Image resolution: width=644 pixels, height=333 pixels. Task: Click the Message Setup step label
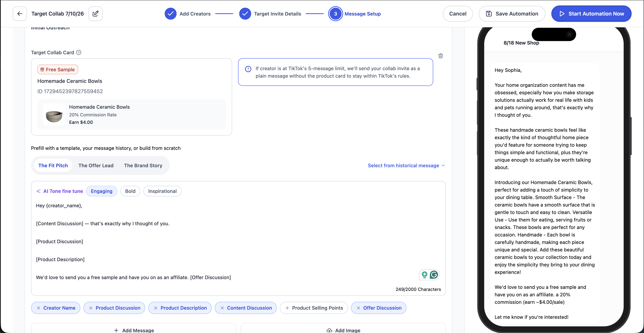click(363, 14)
